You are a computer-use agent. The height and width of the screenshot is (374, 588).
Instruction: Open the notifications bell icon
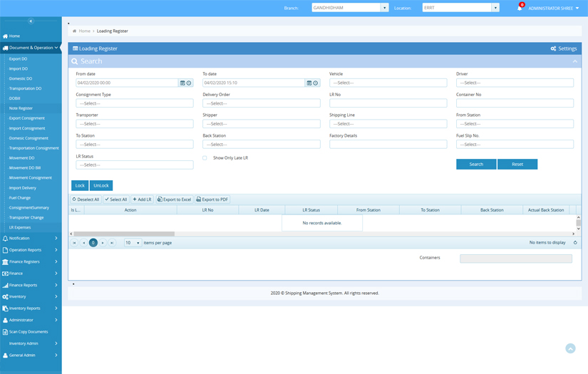pyautogui.click(x=520, y=8)
